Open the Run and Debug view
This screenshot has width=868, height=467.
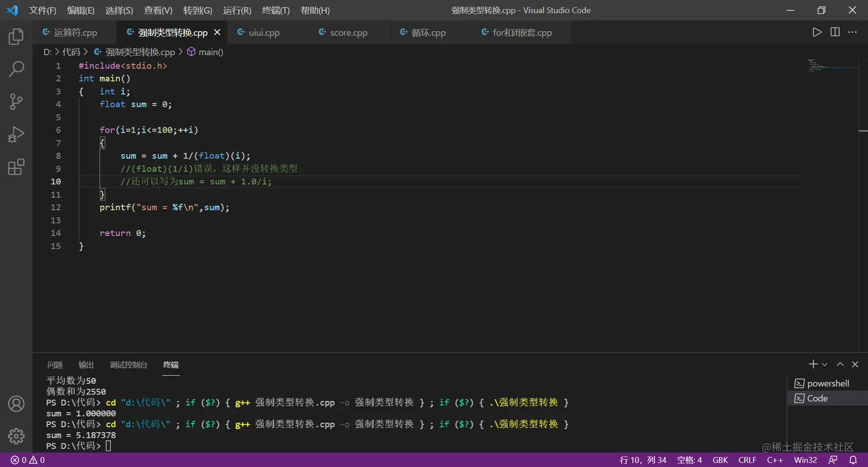coord(15,134)
